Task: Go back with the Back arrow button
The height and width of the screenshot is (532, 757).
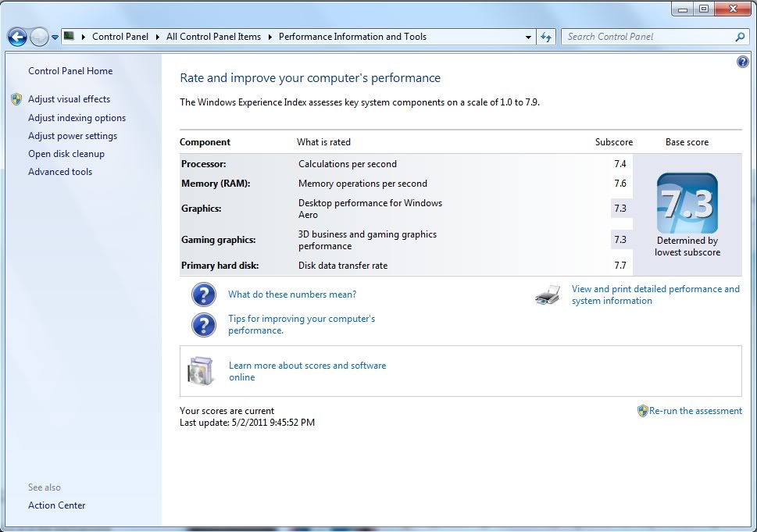Action: (x=17, y=37)
